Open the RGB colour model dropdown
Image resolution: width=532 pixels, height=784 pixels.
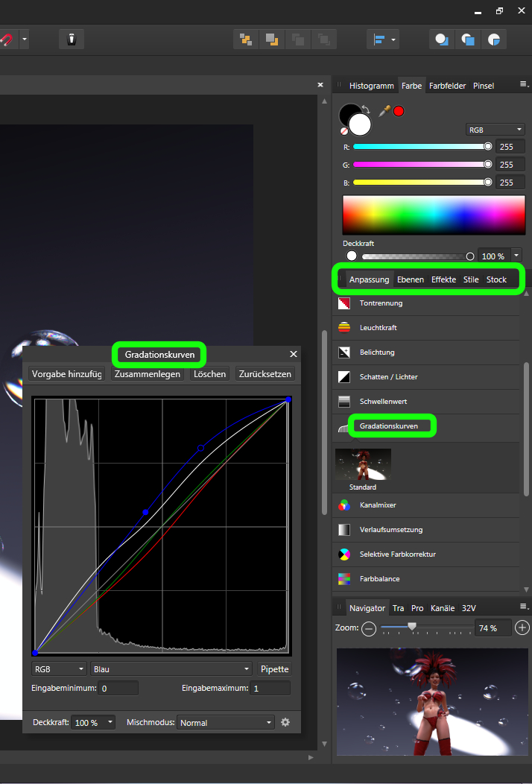pos(495,130)
